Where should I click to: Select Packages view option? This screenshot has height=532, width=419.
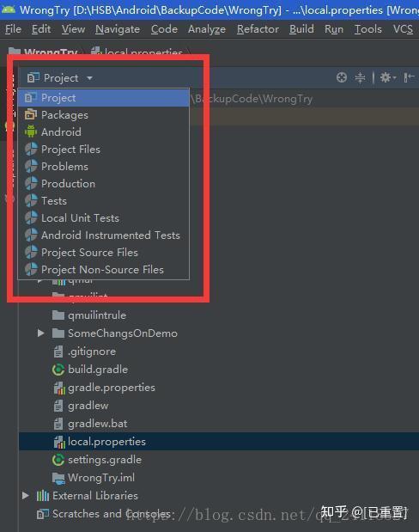(103, 115)
